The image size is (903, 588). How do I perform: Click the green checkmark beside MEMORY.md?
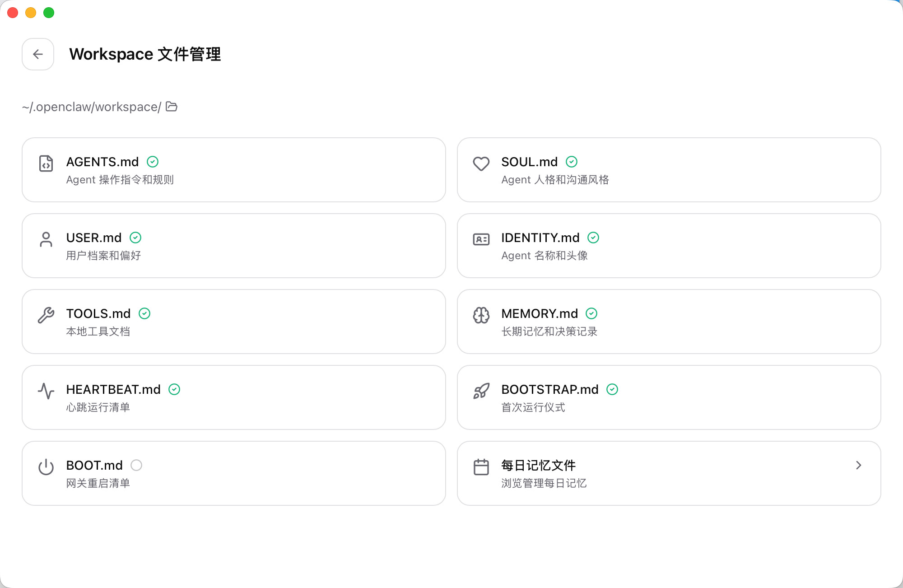[x=591, y=313]
